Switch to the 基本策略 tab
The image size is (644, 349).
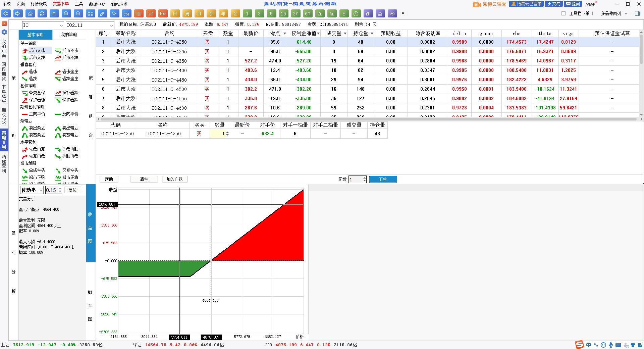pos(35,35)
